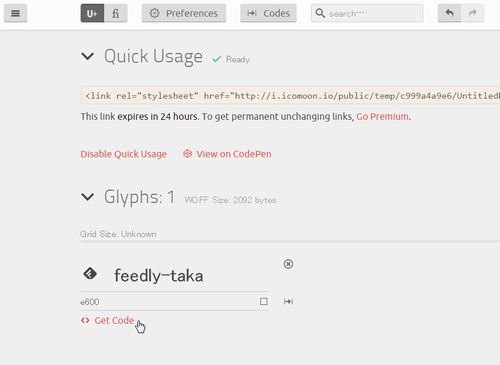This screenshot has width=500, height=365.
Task: Click the arrow icon next to code e600
Action: pyautogui.click(x=288, y=301)
